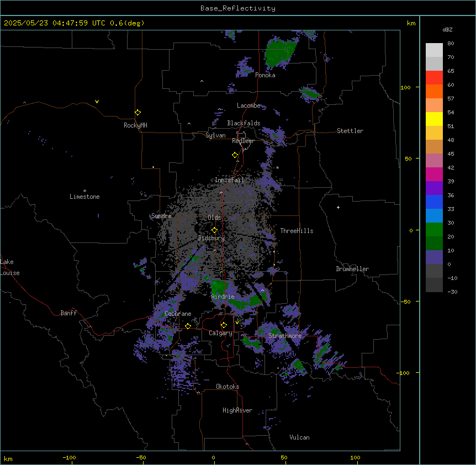
Task: Click the large green echo northeast of Ponoka
Action: (x=279, y=52)
